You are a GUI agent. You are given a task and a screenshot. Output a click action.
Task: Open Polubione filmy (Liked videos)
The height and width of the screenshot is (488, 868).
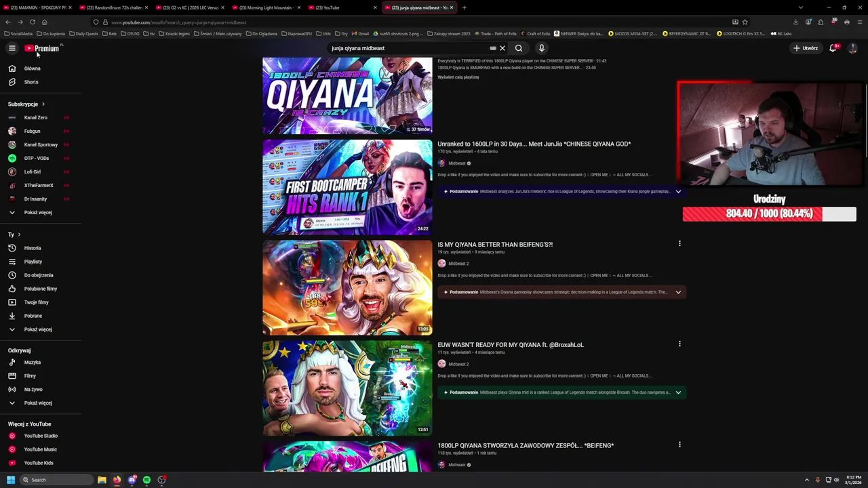41,289
